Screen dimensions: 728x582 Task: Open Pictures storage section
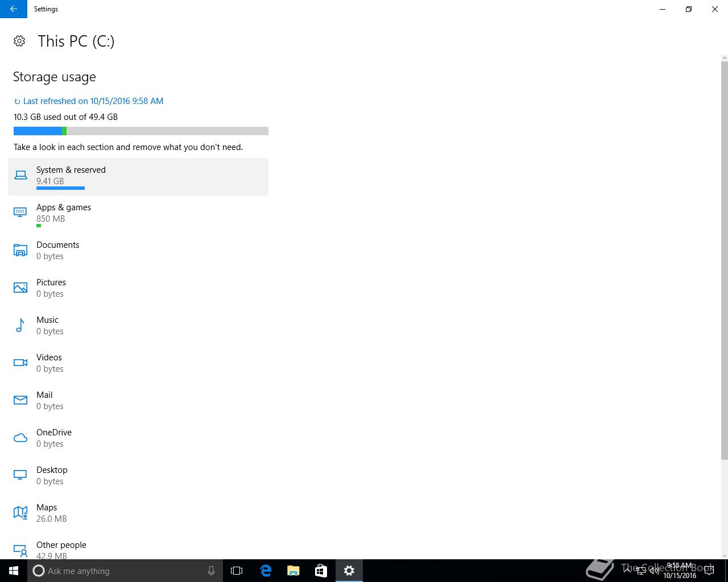coord(138,289)
